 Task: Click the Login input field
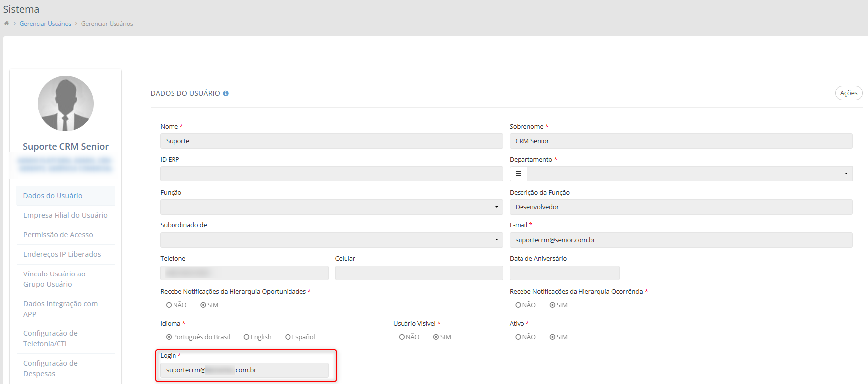pyautogui.click(x=244, y=370)
